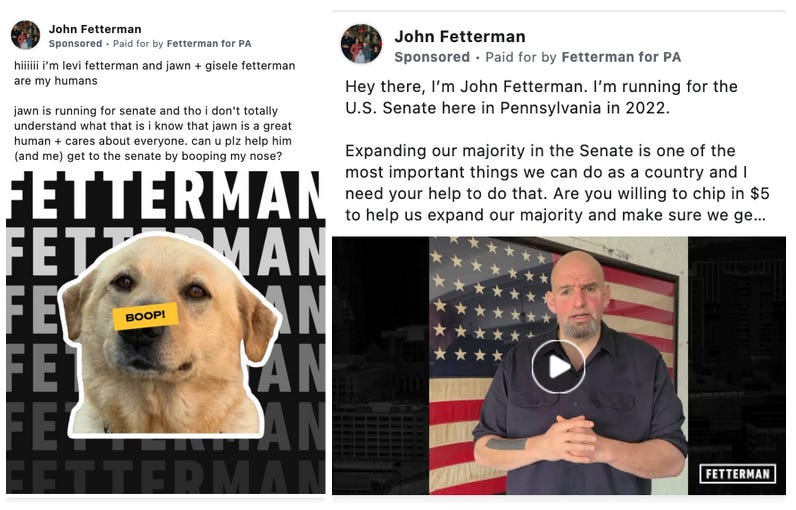
Task: Click the Sponsored label on the right ad
Action: (x=432, y=57)
